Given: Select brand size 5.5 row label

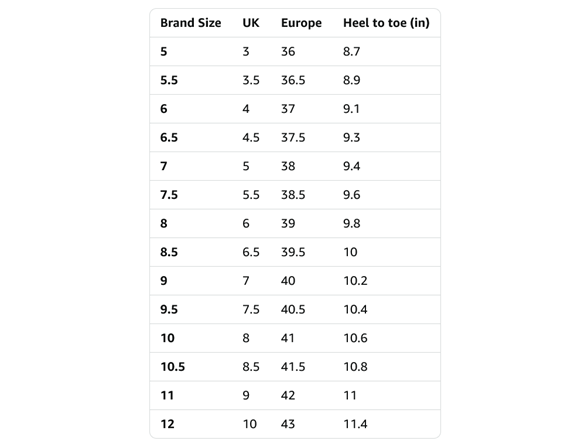Looking at the screenshot, I should pos(169,80).
